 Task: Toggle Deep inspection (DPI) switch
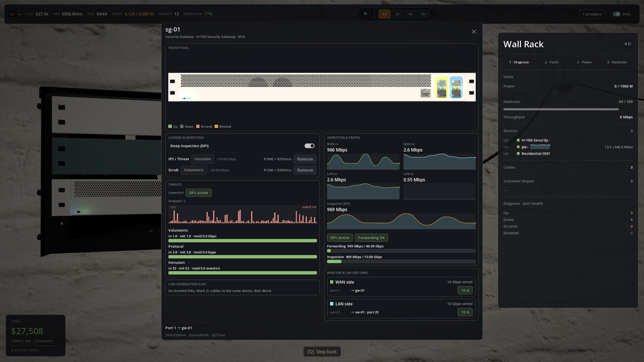click(309, 146)
